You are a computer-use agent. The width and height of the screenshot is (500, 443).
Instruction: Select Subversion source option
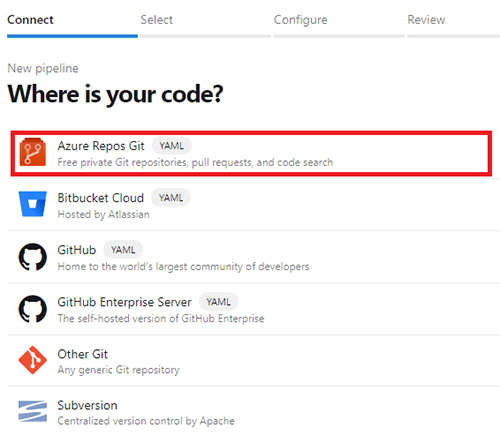pyautogui.click(x=253, y=413)
